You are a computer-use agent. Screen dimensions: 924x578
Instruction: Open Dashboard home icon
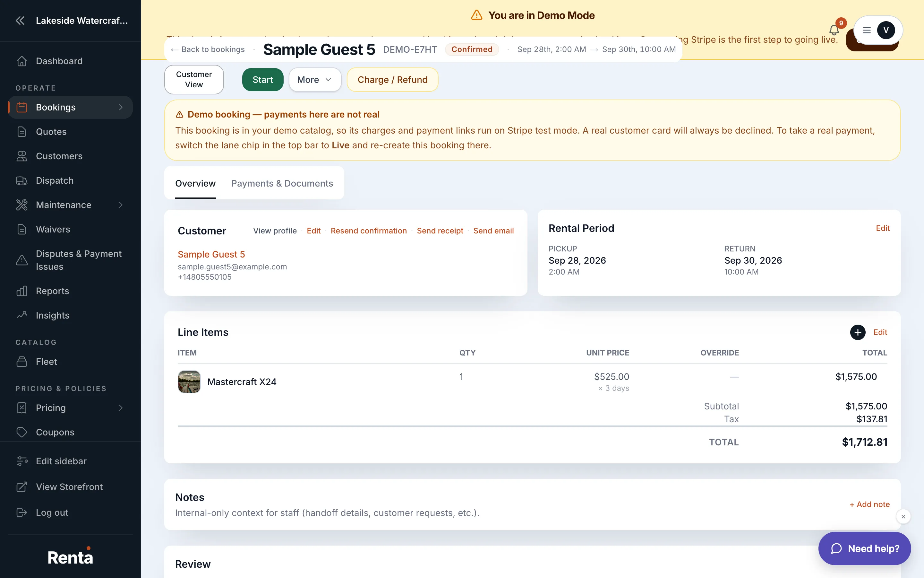pyautogui.click(x=22, y=61)
